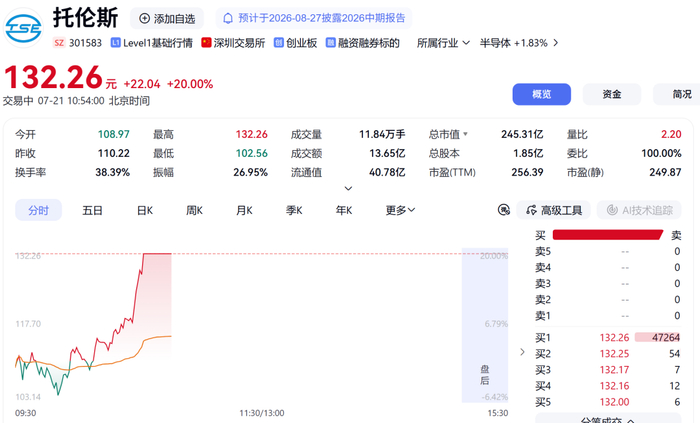This screenshot has width=700, height=423.
Task: Expand the 所属行业 dropdown
Action: point(443,43)
